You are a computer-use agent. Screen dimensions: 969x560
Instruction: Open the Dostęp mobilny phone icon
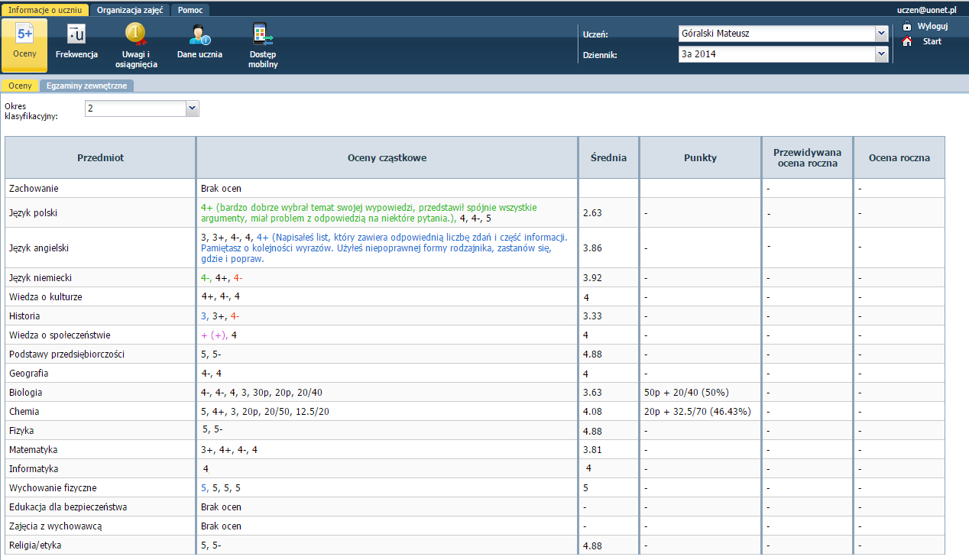pyautogui.click(x=263, y=34)
